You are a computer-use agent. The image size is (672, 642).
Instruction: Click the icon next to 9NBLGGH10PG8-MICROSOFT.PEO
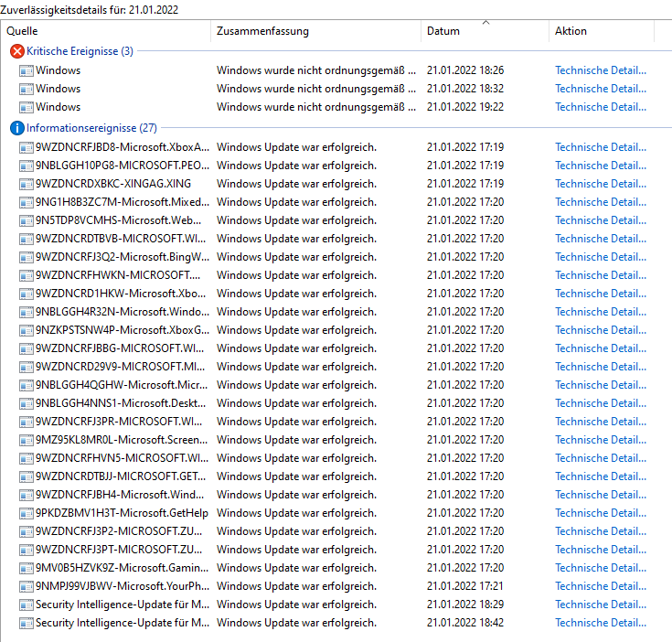pos(27,166)
